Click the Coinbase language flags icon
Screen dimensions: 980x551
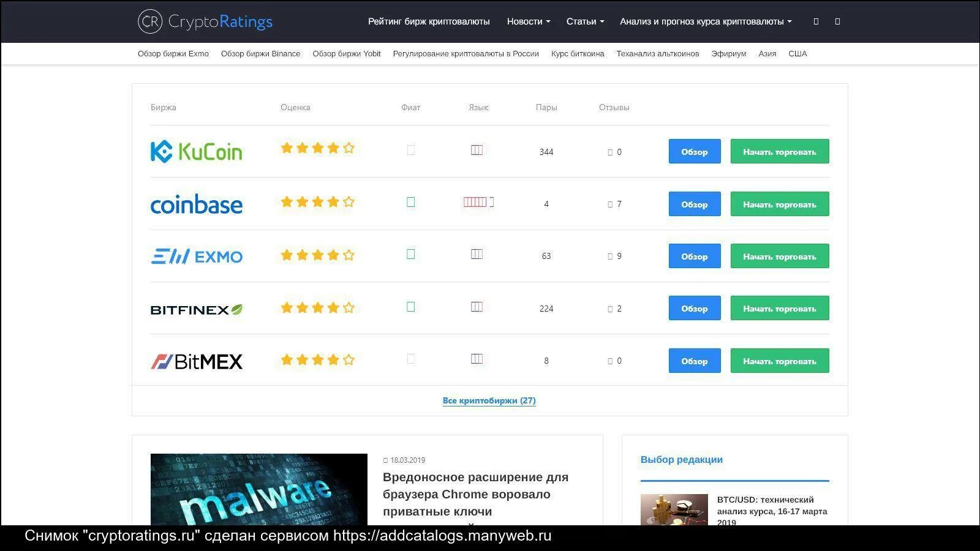tap(478, 202)
